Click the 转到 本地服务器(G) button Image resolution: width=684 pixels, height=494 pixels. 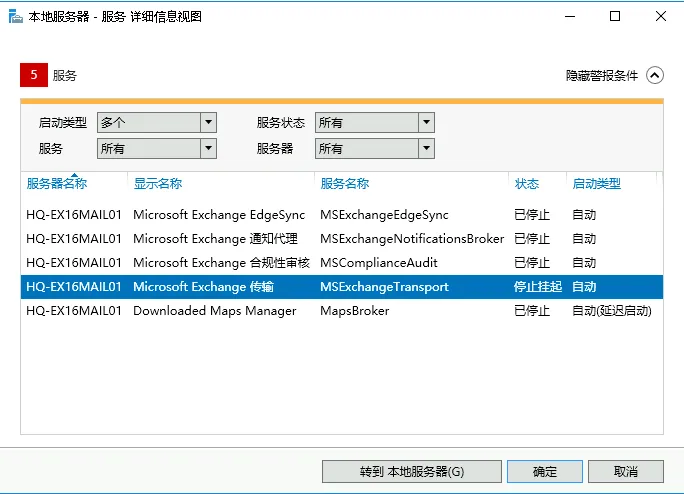pos(412,471)
